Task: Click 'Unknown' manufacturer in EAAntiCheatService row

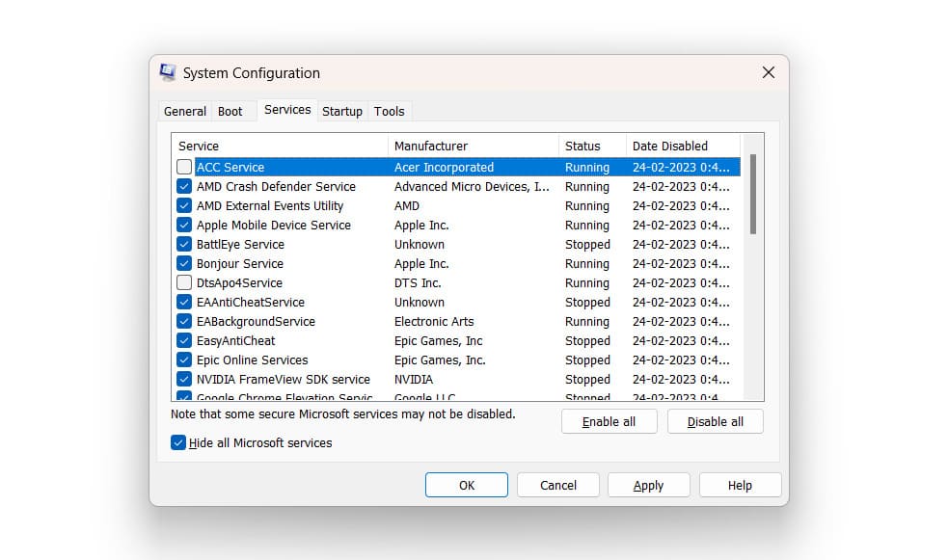Action: [x=419, y=303]
